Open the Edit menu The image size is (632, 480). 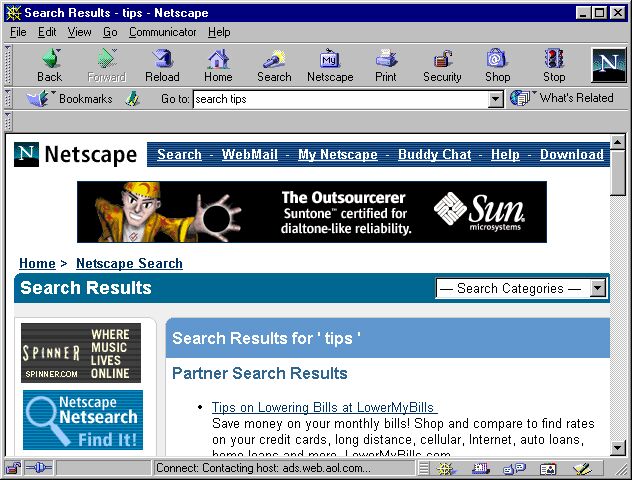tap(47, 32)
